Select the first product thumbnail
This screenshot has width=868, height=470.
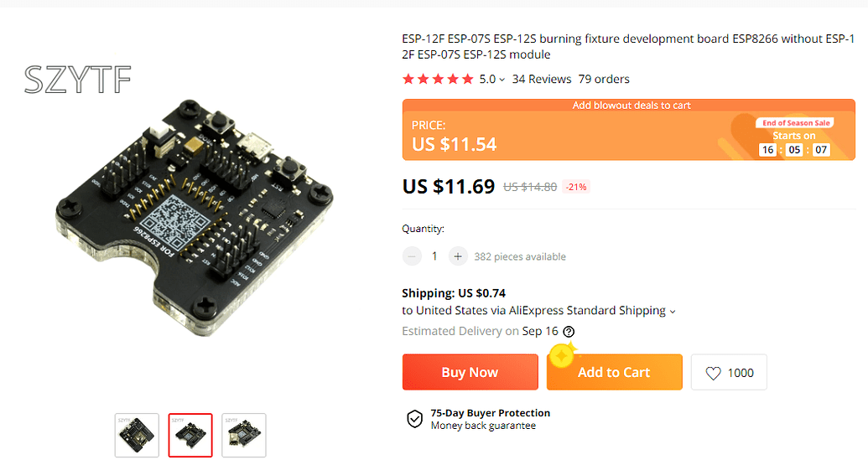[137, 435]
